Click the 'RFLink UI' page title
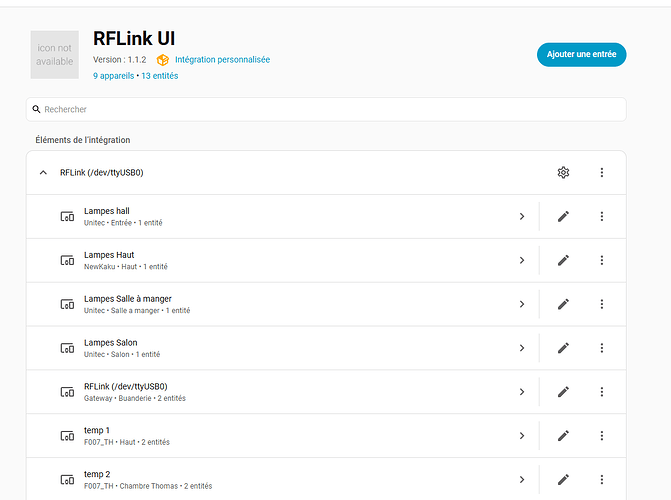 (134, 39)
